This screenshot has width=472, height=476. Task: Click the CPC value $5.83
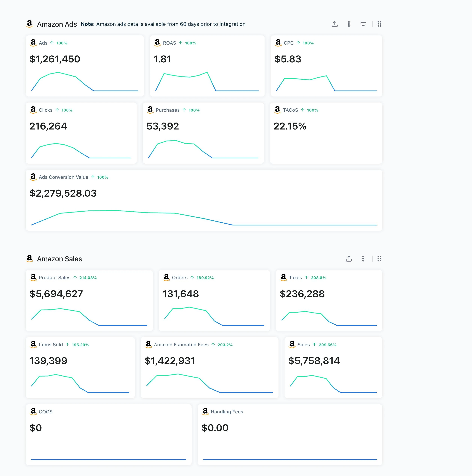tap(288, 59)
